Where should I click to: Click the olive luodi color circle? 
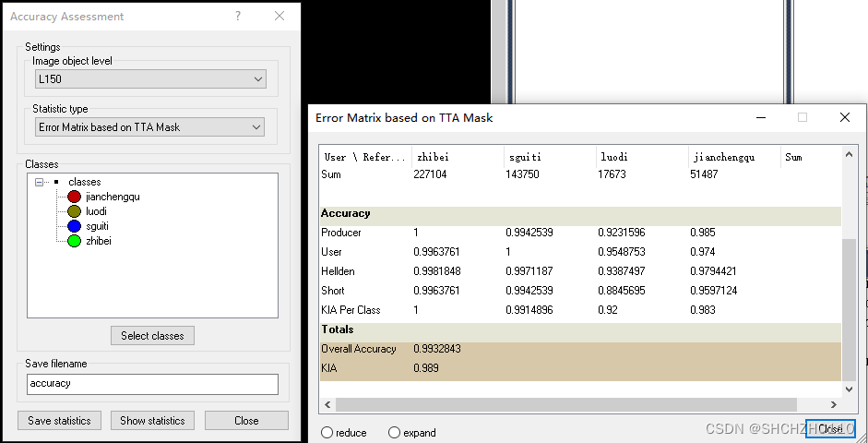(74, 211)
